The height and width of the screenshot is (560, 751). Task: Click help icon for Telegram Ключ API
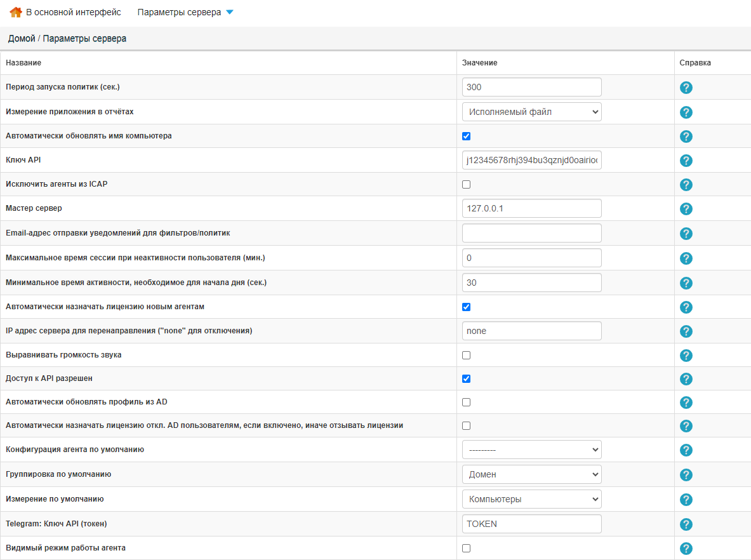click(686, 524)
